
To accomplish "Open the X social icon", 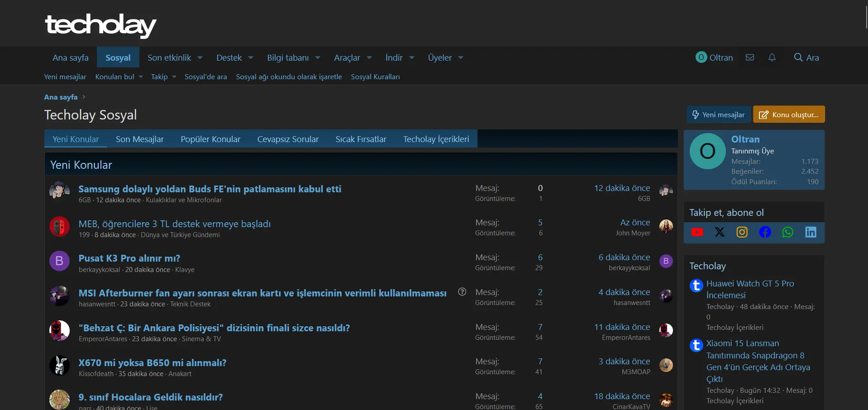I will pyautogui.click(x=720, y=232).
